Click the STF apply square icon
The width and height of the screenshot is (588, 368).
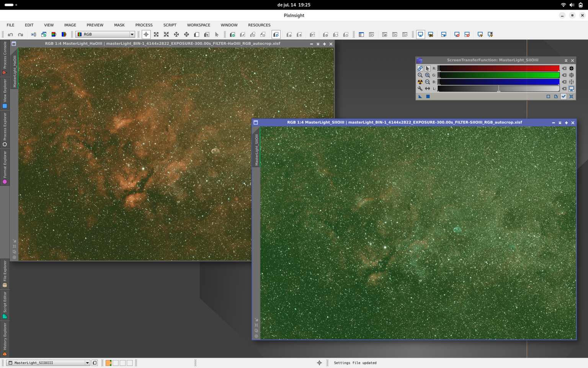(x=428, y=97)
